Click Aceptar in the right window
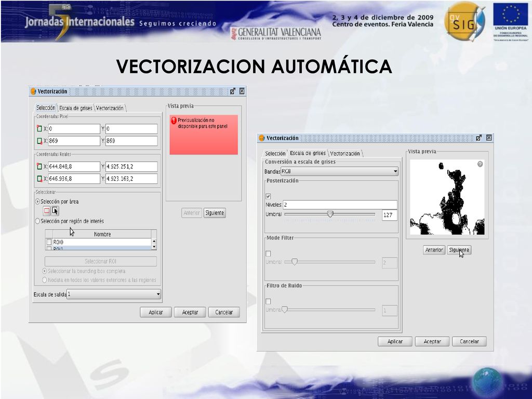This screenshot has height=399, width=532. [x=432, y=341]
